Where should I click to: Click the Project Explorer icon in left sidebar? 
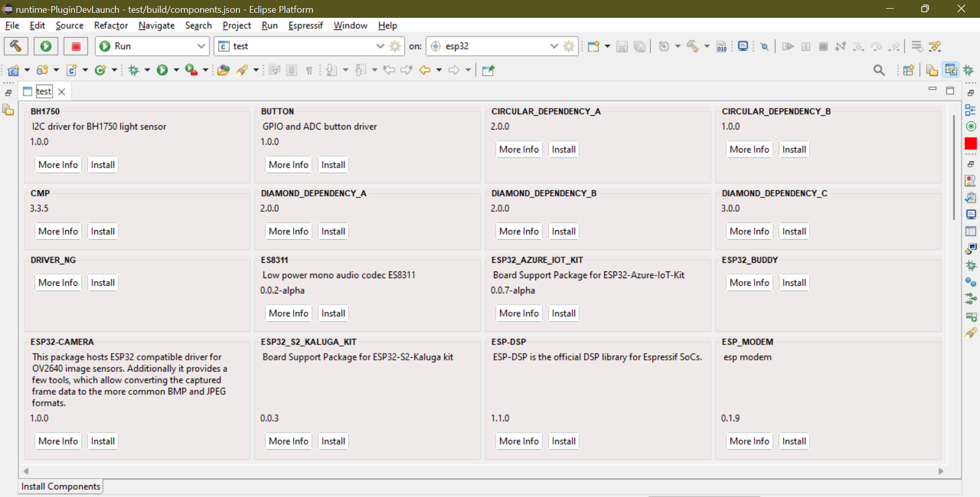[8, 110]
